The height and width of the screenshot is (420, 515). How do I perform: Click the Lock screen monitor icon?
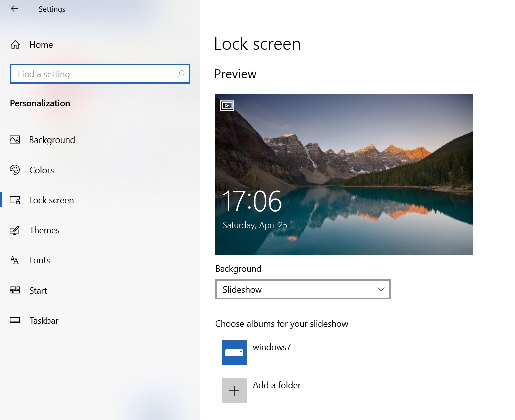(x=15, y=200)
